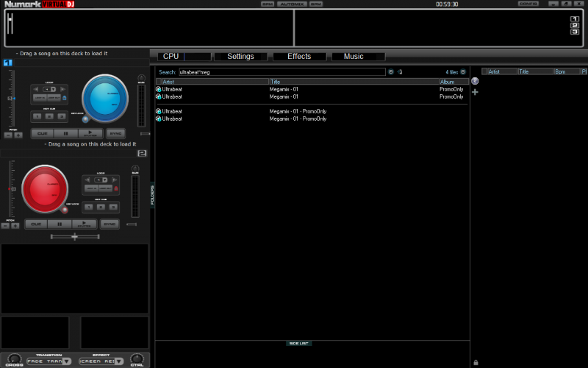This screenshot has width=588, height=368.
Task: Halve deck 1 loop with left arrow
Action: tap(36, 89)
